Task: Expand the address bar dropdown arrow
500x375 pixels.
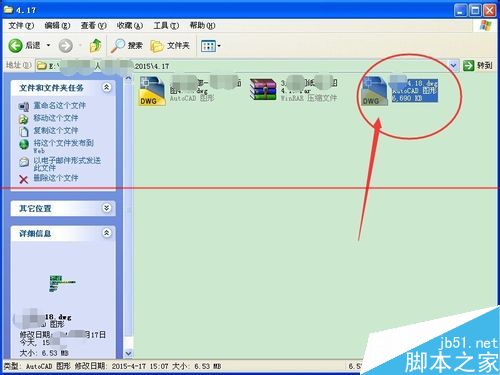Action: pos(453,65)
